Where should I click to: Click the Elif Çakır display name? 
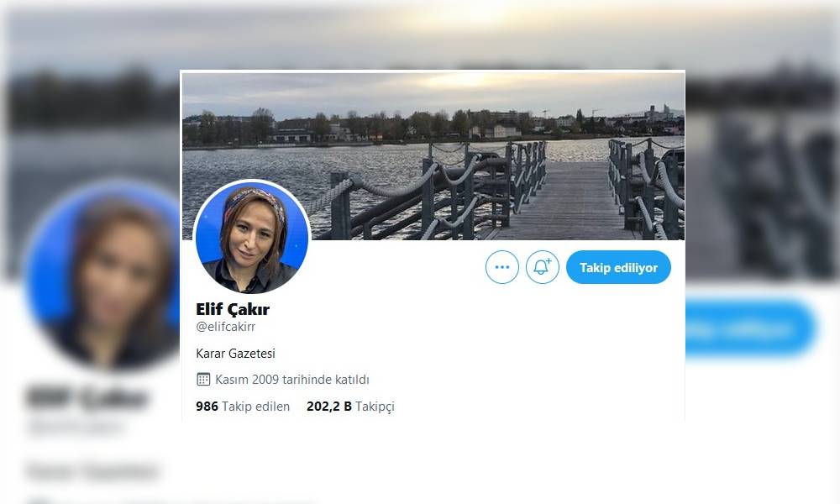233,309
